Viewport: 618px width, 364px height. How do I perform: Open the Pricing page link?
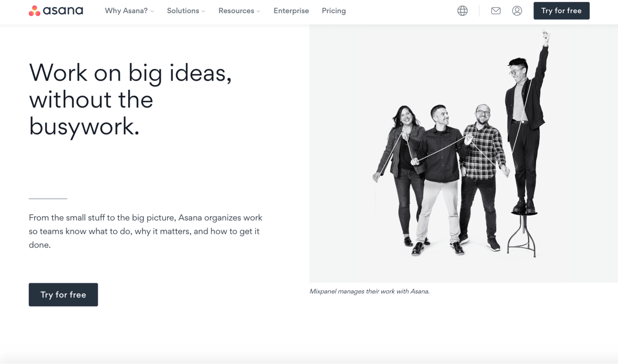tap(334, 11)
